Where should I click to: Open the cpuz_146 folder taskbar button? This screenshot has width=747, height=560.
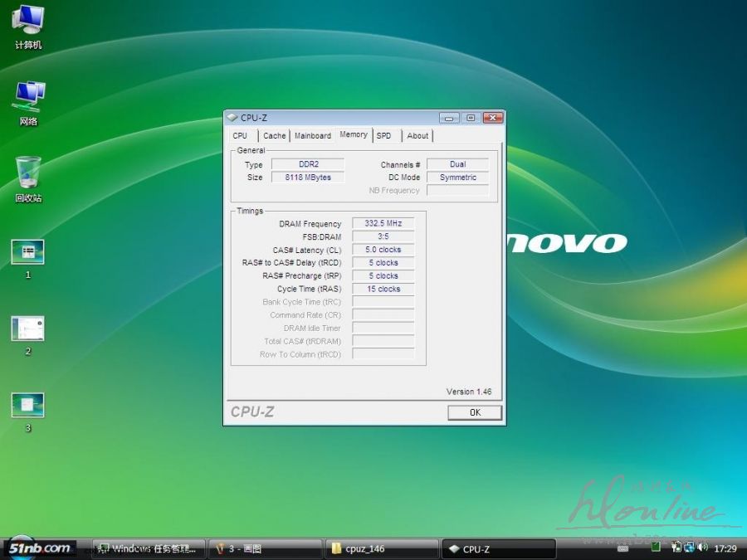(382, 548)
